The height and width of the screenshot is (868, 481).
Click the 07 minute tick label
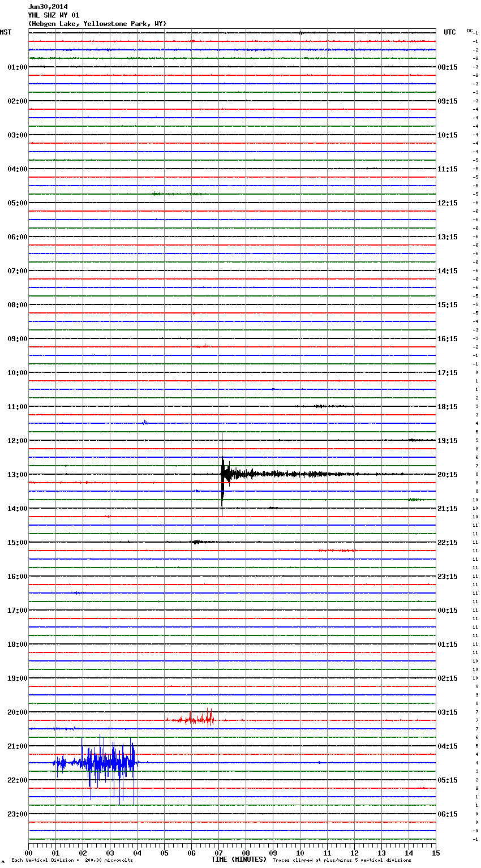(218, 853)
